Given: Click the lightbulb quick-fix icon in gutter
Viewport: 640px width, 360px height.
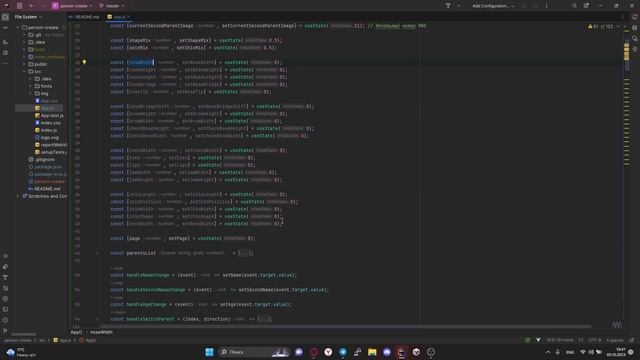Looking at the screenshot, I should pyautogui.click(x=84, y=62).
